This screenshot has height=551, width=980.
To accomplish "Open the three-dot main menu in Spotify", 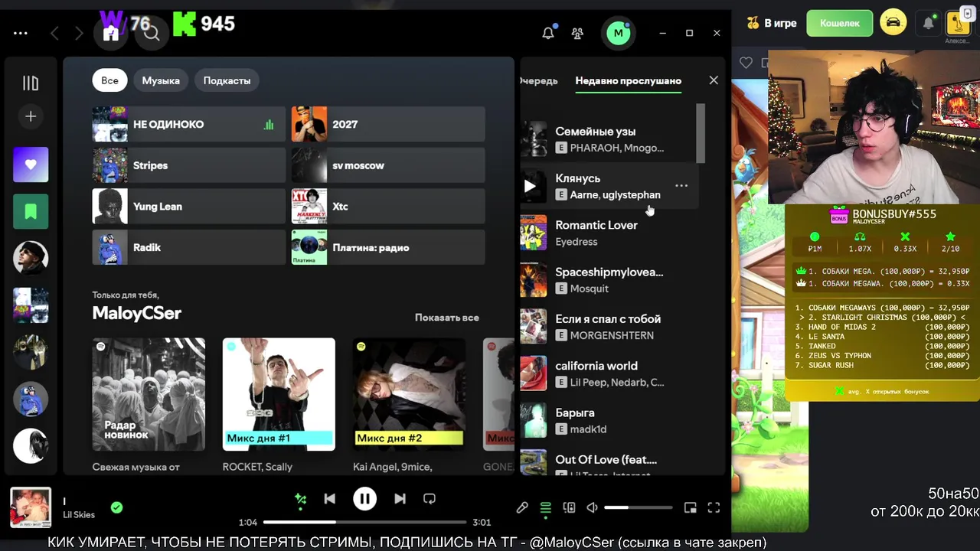I will click(21, 34).
